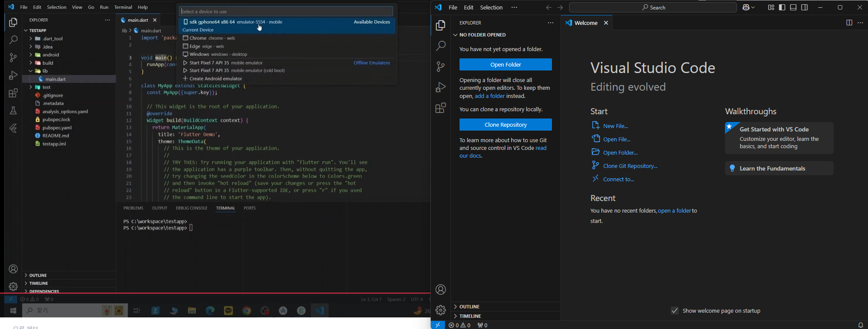Viewport: 868px width, 329px height.
Task: Open Search view in the testapp window activity bar
Action: pyautogui.click(x=13, y=40)
